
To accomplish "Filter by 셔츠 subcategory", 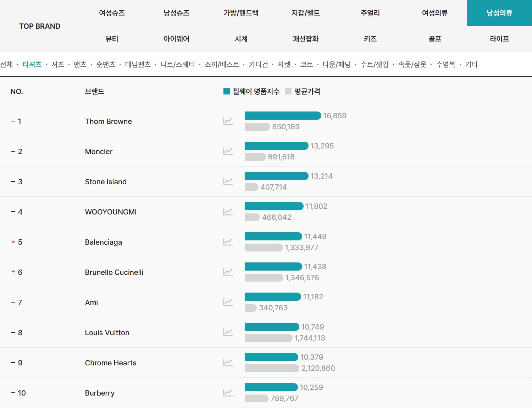I will tap(57, 64).
